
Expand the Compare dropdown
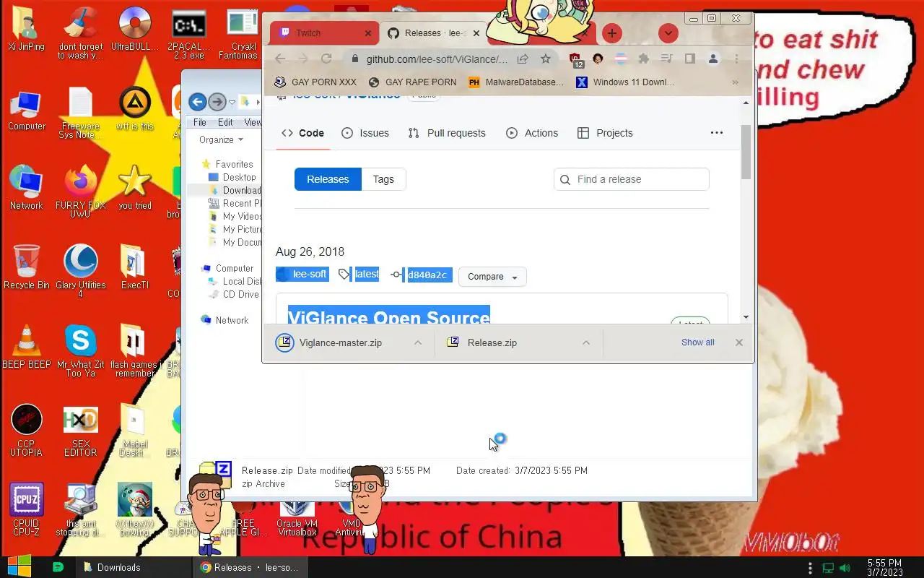click(492, 277)
